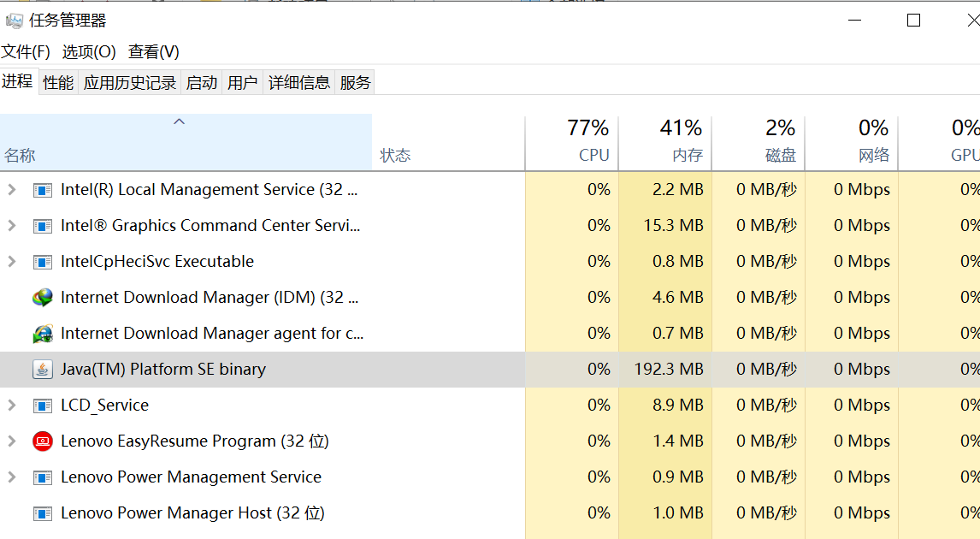Screen dimensions: 980x539
Task: Click Intel(R) Local Management Service process icon
Action: (43, 189)
